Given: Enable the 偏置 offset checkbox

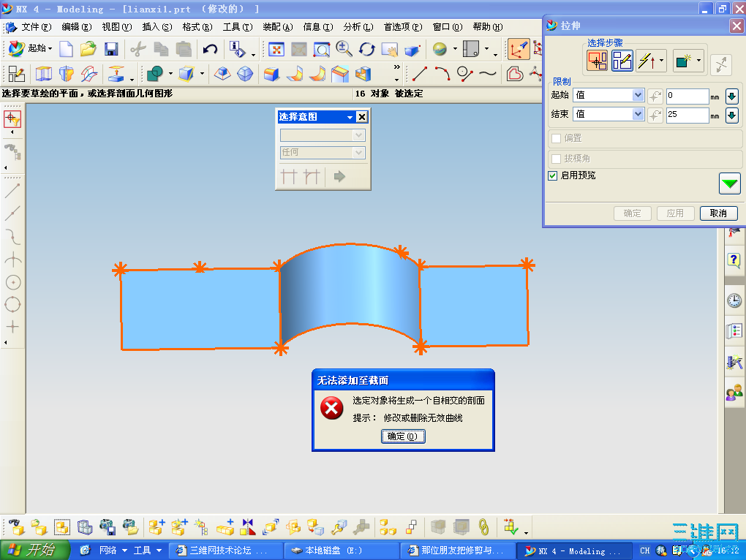Looking at the screenshot, I should tap(556, 138).
